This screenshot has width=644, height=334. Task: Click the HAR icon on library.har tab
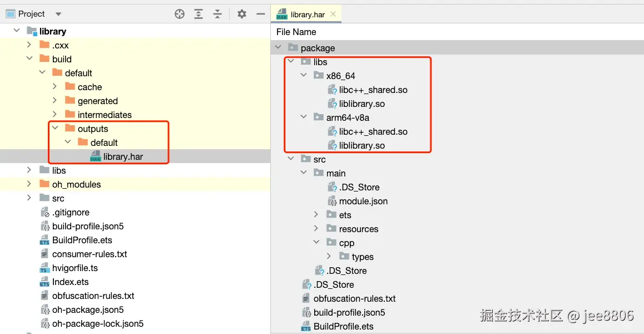coord(282,14)
